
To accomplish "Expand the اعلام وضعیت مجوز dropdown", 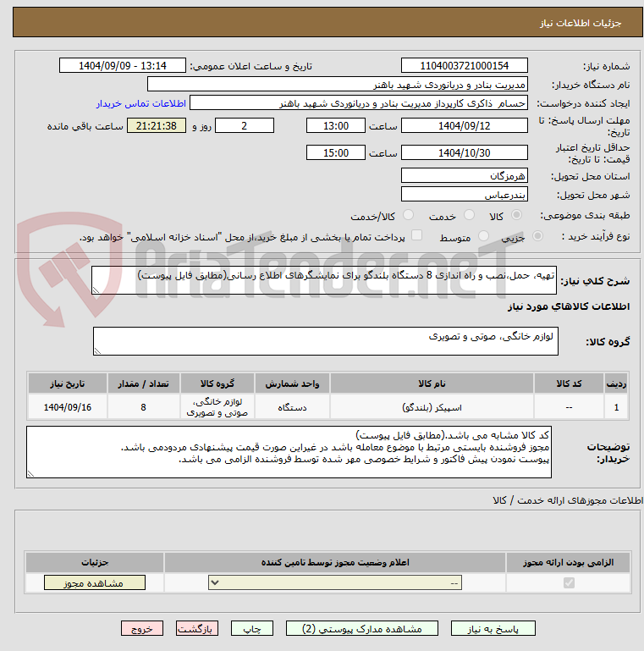I will pos(335,582).
